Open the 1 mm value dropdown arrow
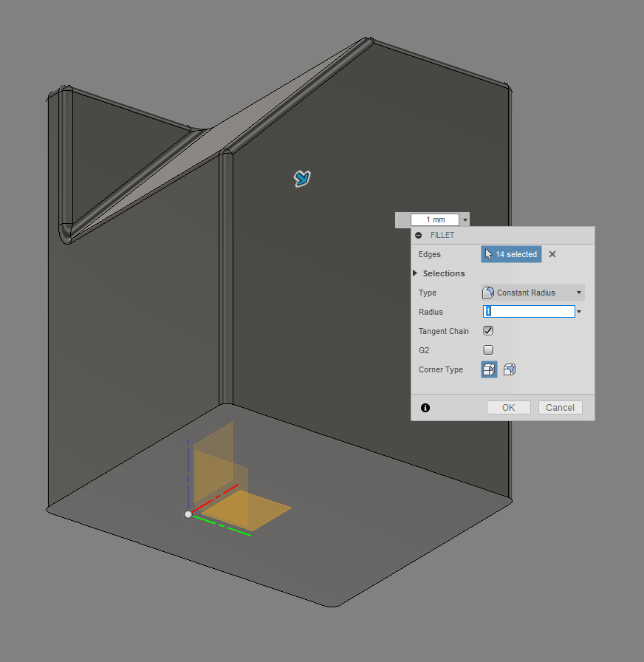The image size is (644, 662). coord(465,219)
